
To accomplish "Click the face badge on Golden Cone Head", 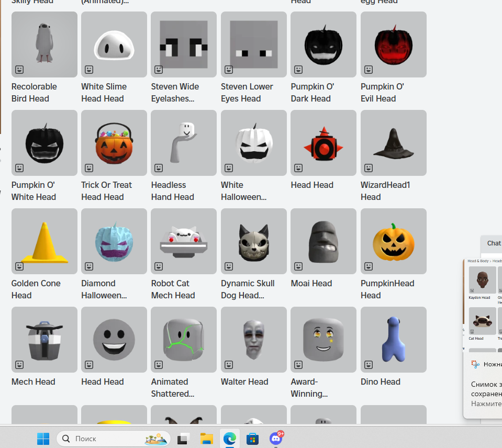I will pos(19,266).
